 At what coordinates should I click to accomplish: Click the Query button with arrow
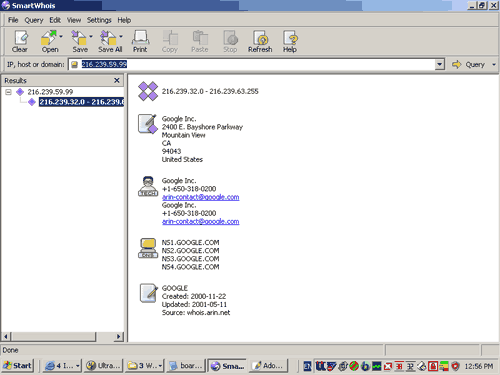tap(468, 64)
